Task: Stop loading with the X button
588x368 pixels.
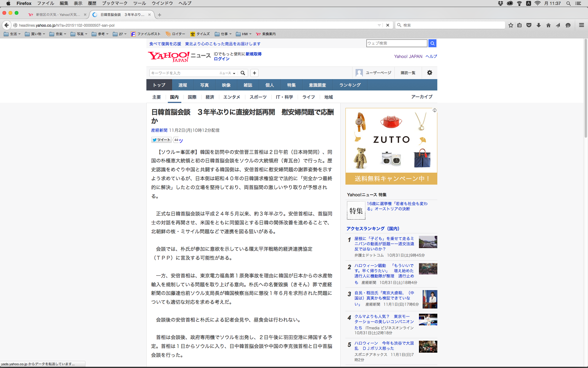Action: (x=388, y=25)
